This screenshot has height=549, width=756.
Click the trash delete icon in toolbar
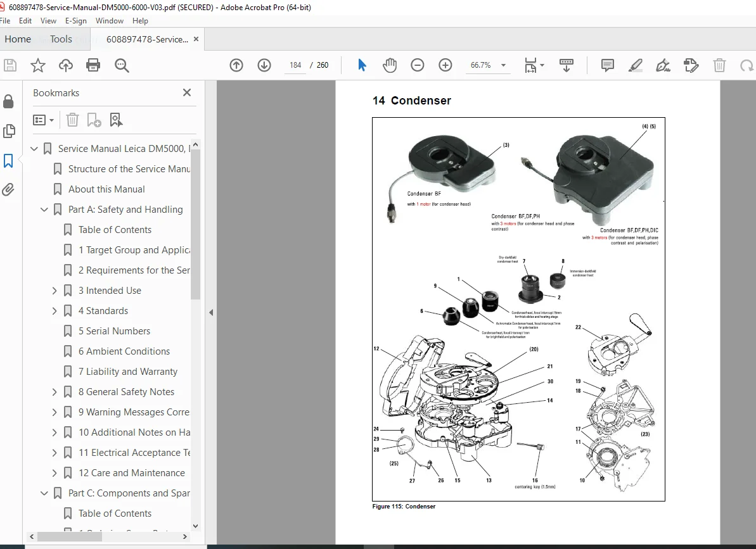(x=719, y=65)
